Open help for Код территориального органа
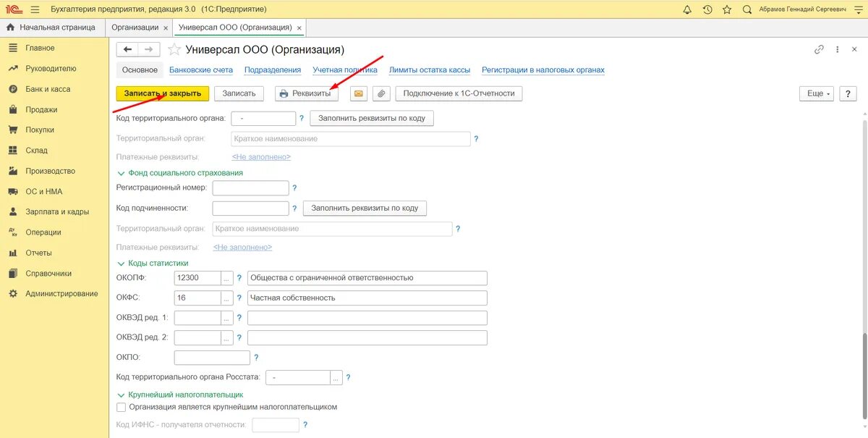 coord(302,118)
